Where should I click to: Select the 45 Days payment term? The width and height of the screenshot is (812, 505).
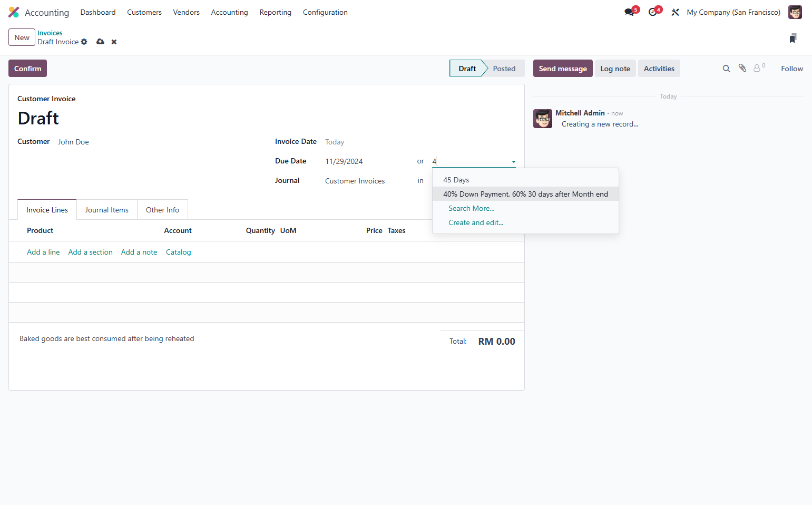pos(525,180)
